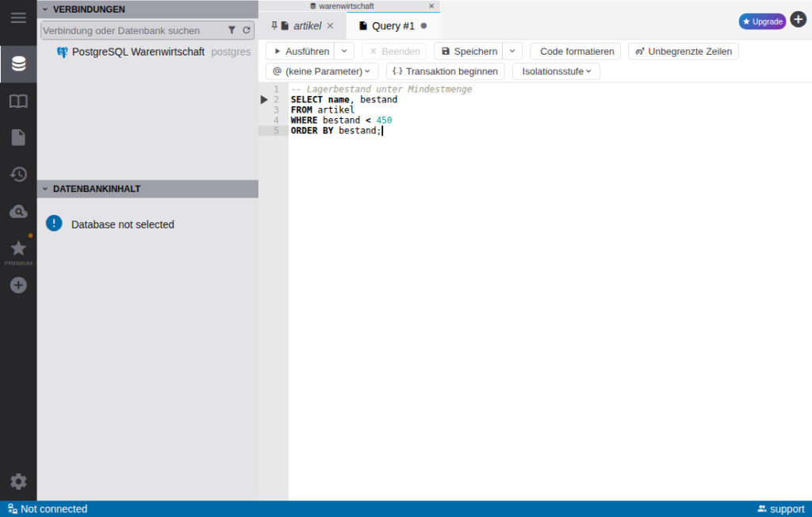Switch to the artikel tab
This screenshot has height=517, width=812.
pos(308,26)
